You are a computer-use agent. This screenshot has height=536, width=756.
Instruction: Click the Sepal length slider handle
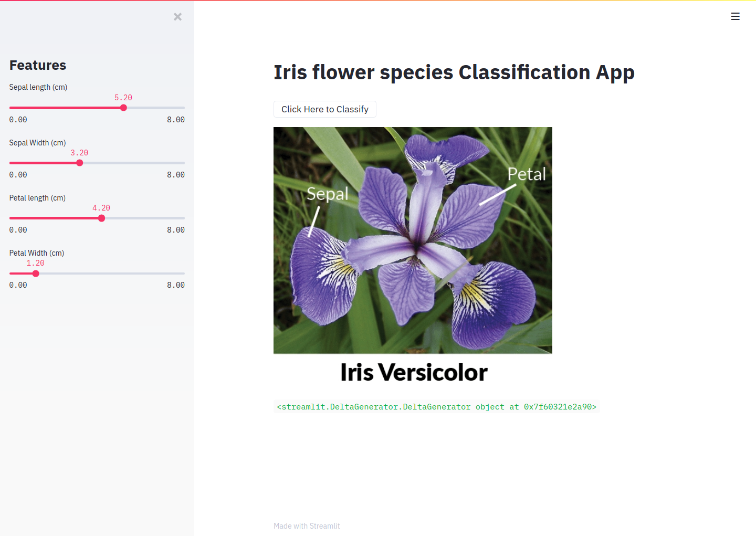point(123,107)
